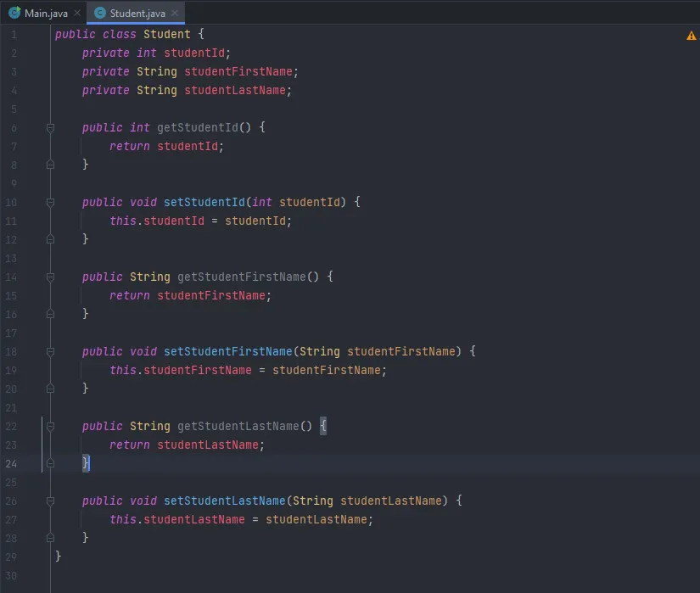Click 'this.studentId' on line 11
The width and height of the screenshot is (700, 593).
[x=157, y=221]
